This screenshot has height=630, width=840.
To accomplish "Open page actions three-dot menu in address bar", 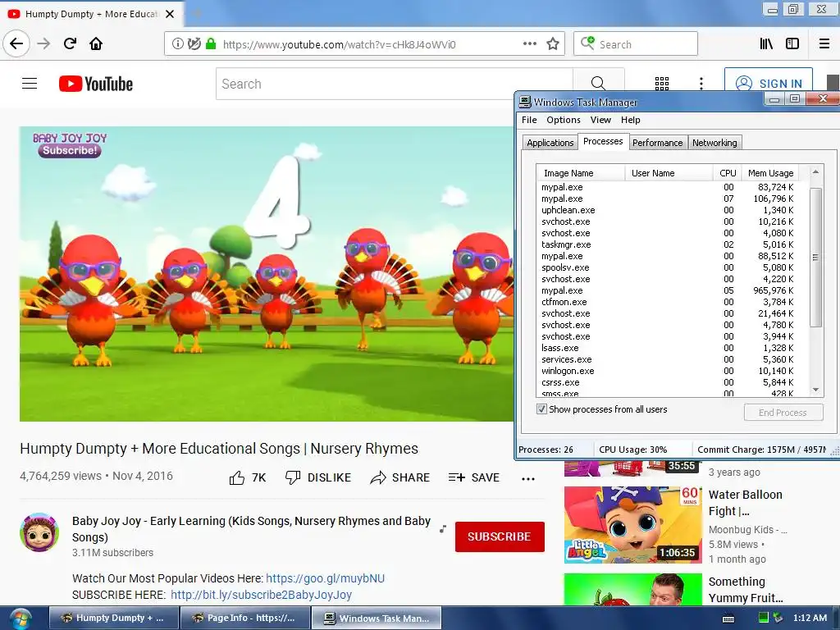I will [x=530, y=43].
